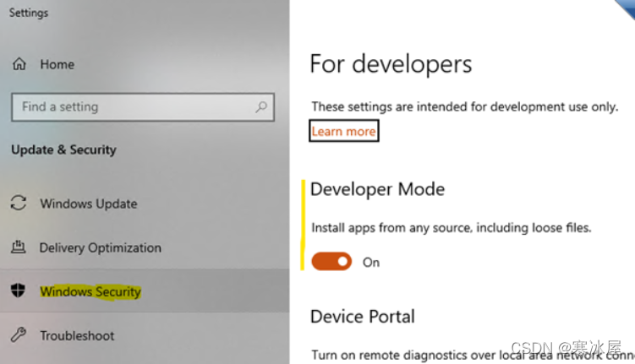Click the For developers page title
The height and width of the screenshot is (364, 635).
click(x=391, y=64)
